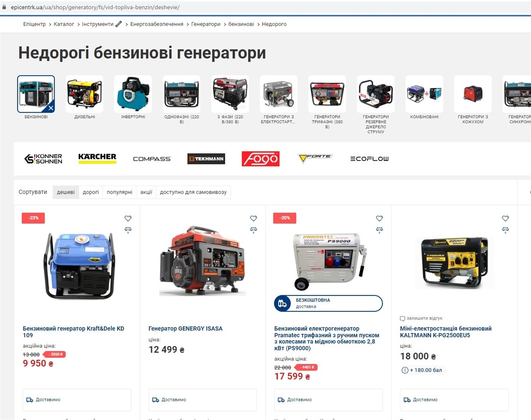Compare the GENERGY ISASA generator
531x420 pixels.
click(254, 230)
